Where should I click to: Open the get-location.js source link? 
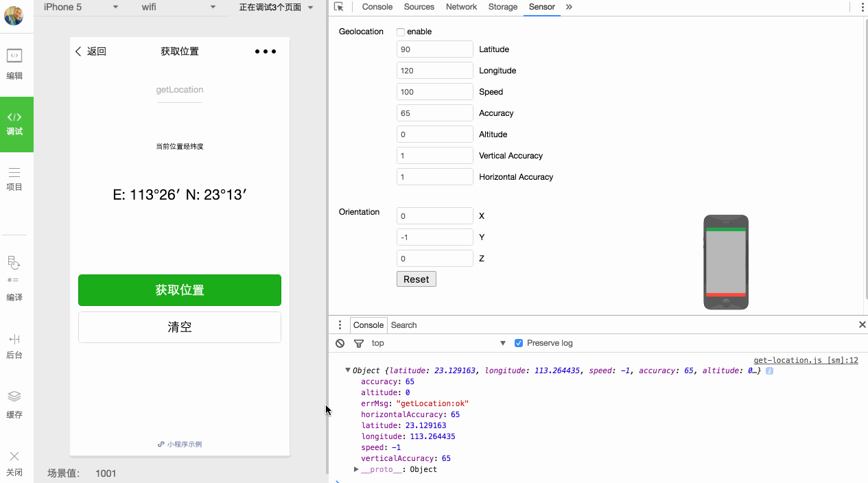806,360
